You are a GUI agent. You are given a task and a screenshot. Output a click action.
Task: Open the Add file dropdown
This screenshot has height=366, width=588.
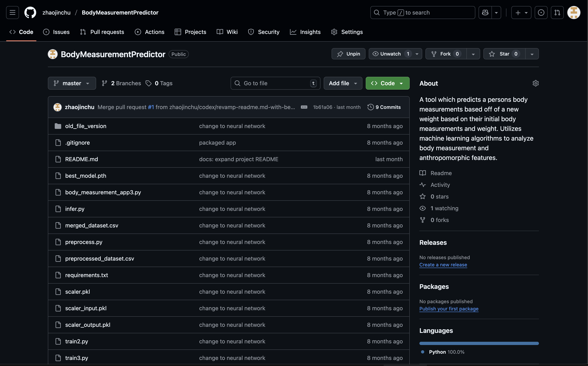343,83
